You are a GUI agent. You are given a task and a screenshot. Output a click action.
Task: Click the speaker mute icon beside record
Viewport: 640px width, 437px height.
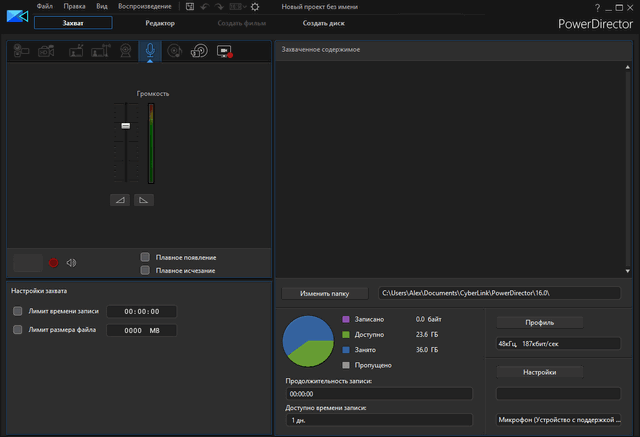71,263
